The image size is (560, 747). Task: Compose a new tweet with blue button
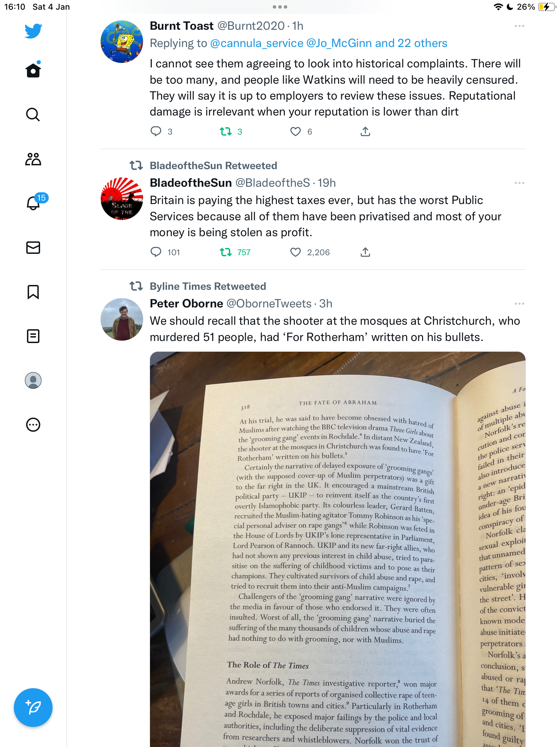(33, 708)
